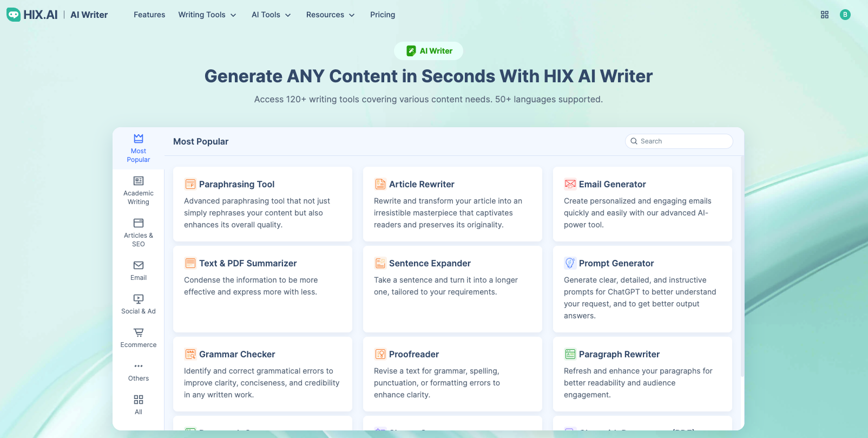Image resolution: width=868 pixels, height=438 pixels.
Task: Click Proofreader description text
Action: click(x=437, y=383)
